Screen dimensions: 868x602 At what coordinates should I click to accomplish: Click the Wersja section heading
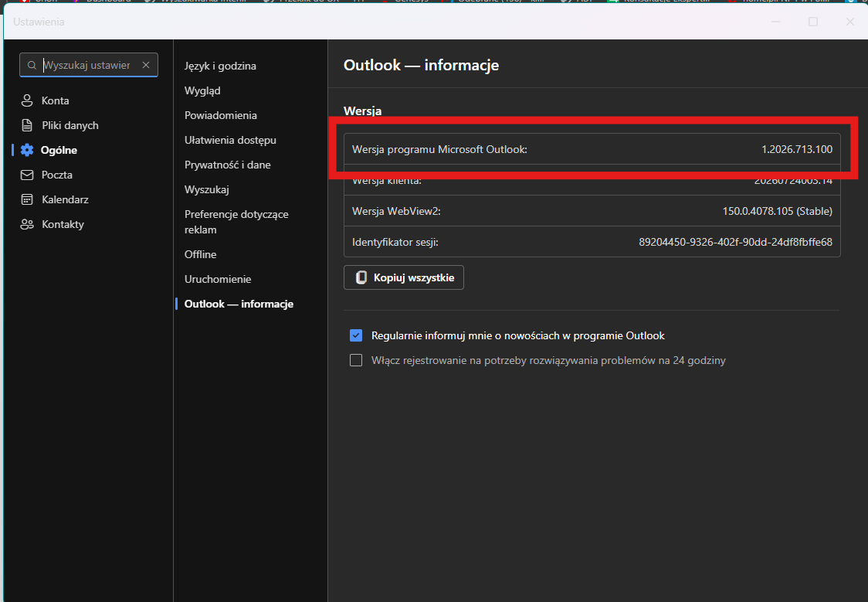pyautogui.click(x=363, y=111)
